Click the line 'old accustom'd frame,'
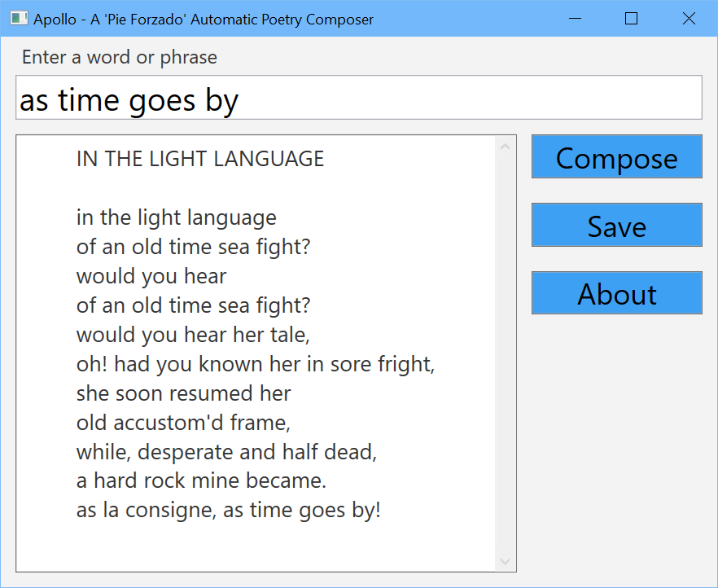The width and height of the screenshot is (718, 588). (x=183, y=423)
